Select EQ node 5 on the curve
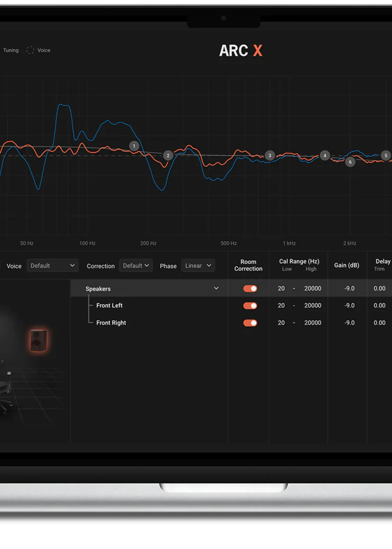 386,155
